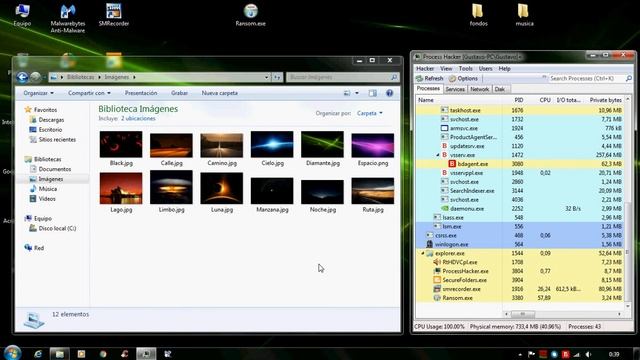This screenshot has height=360, width=640.
Task: Switch to the Disk tab
Action: pyautogui.click(x=500, y=89)
